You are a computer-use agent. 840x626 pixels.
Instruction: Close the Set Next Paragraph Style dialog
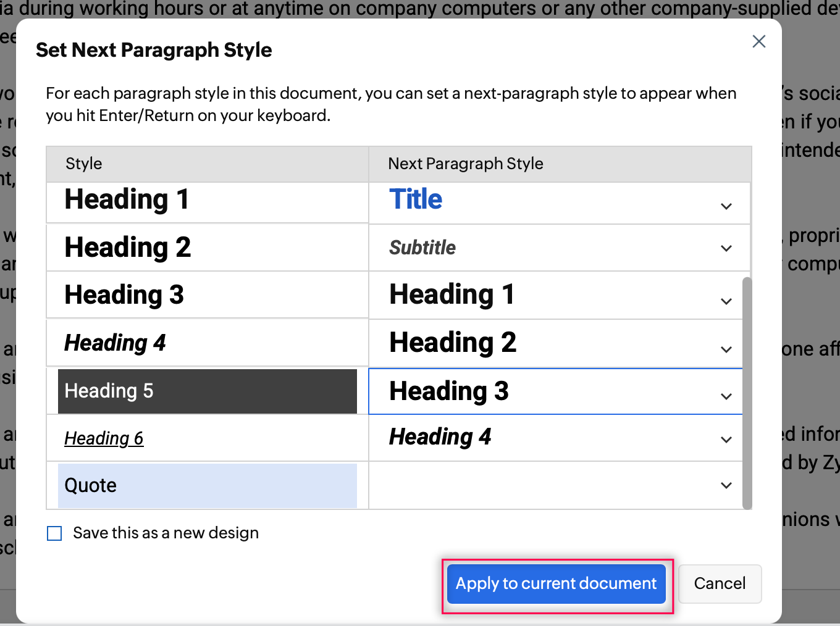pos(758,41)
